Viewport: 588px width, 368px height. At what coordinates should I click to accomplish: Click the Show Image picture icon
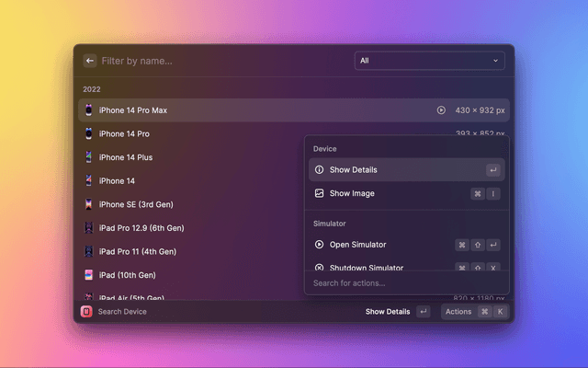click(319, 194)
